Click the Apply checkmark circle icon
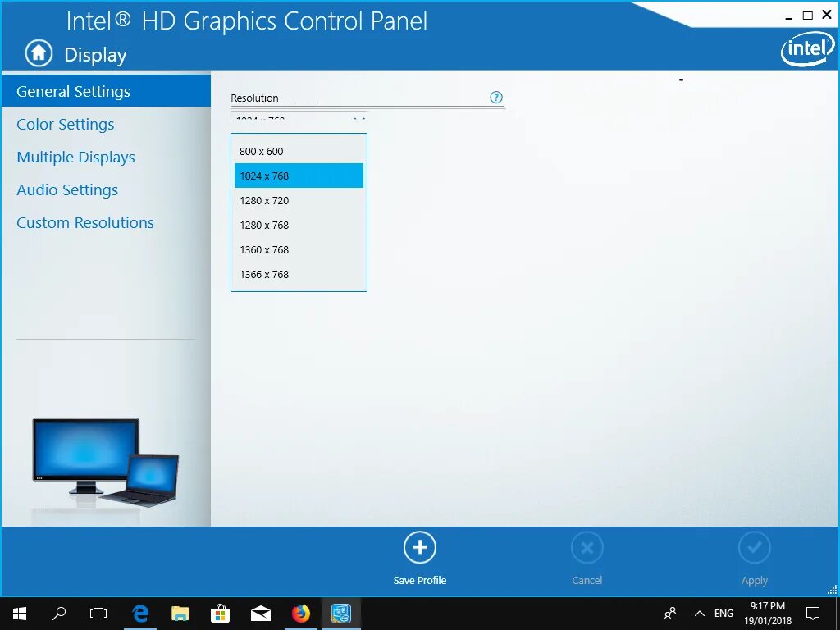Screen dimensions: 840x630 coord(755,547)
